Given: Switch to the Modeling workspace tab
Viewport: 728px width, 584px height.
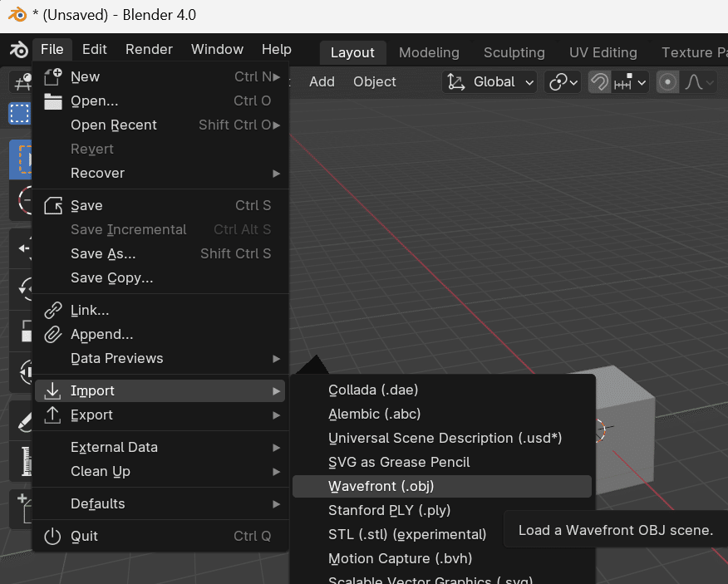Looking at the screenshot, I should click(429, 52).
